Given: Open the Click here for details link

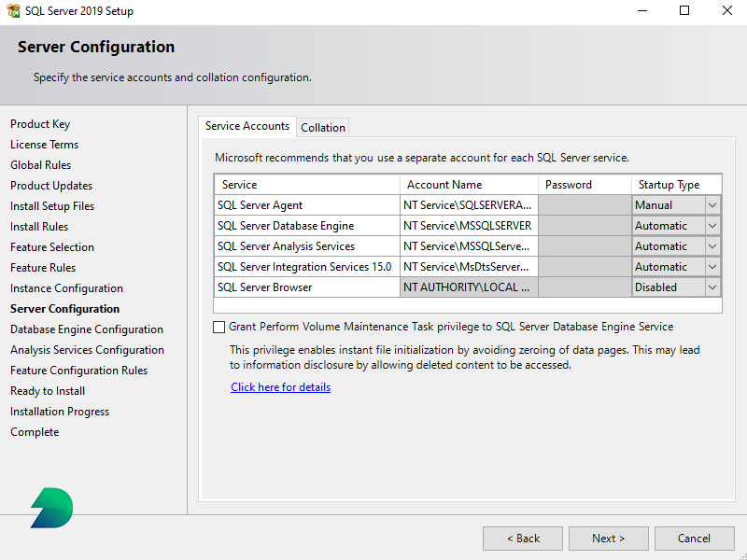Looking at the screenshot, I should pyautogui.click(x=280, y=386).
